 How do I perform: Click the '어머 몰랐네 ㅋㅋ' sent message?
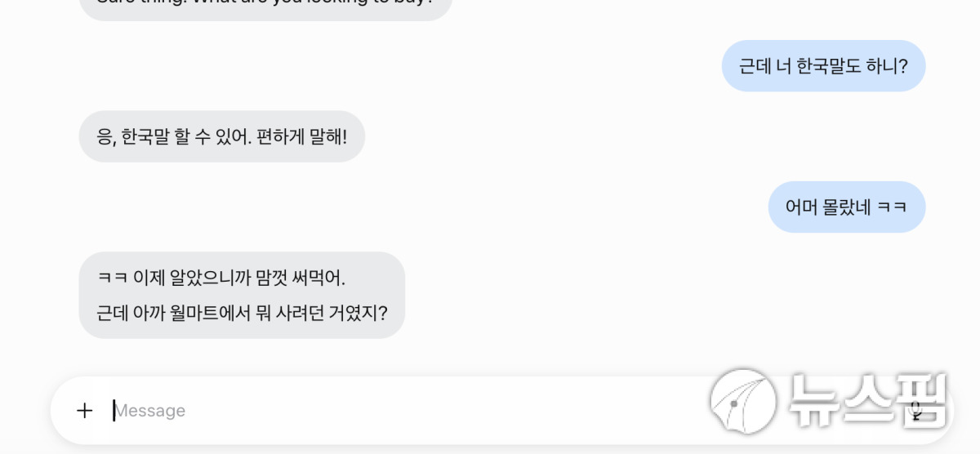(847, 207)
